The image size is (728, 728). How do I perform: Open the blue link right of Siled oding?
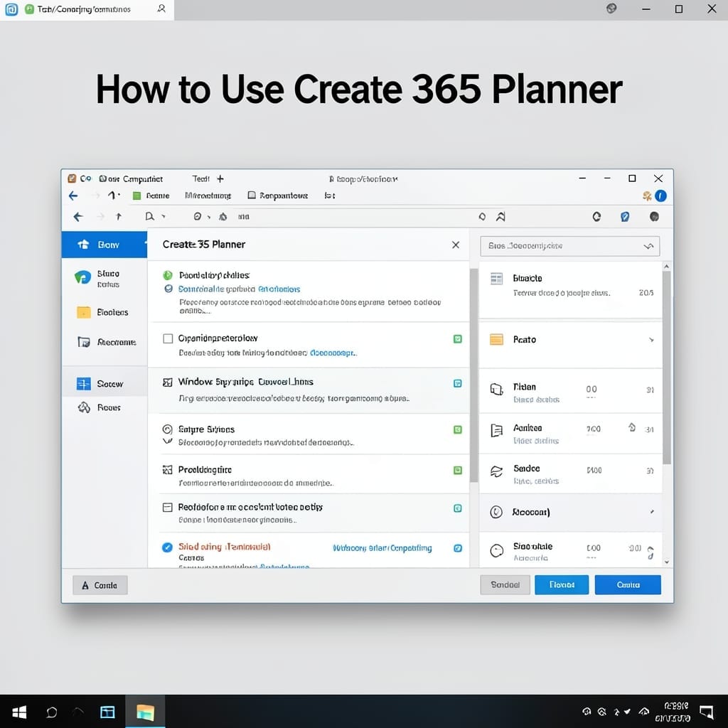(382, 548)
